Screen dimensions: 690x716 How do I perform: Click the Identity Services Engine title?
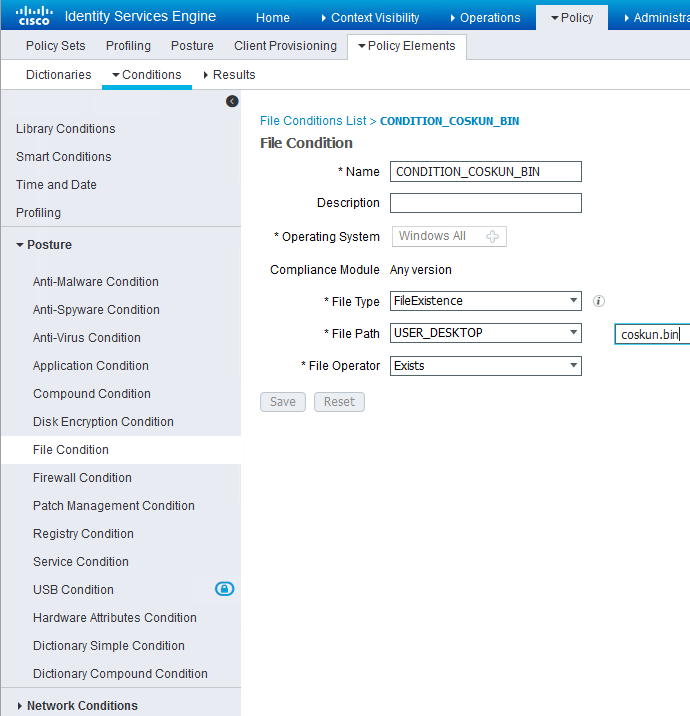pyautogui.click(x=140, y=16)
